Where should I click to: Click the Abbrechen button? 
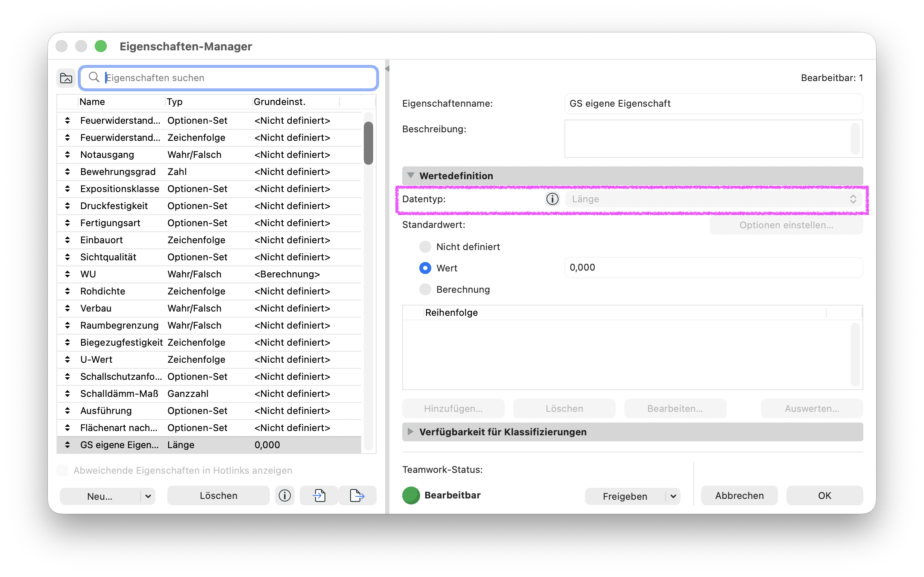point(739,495)
